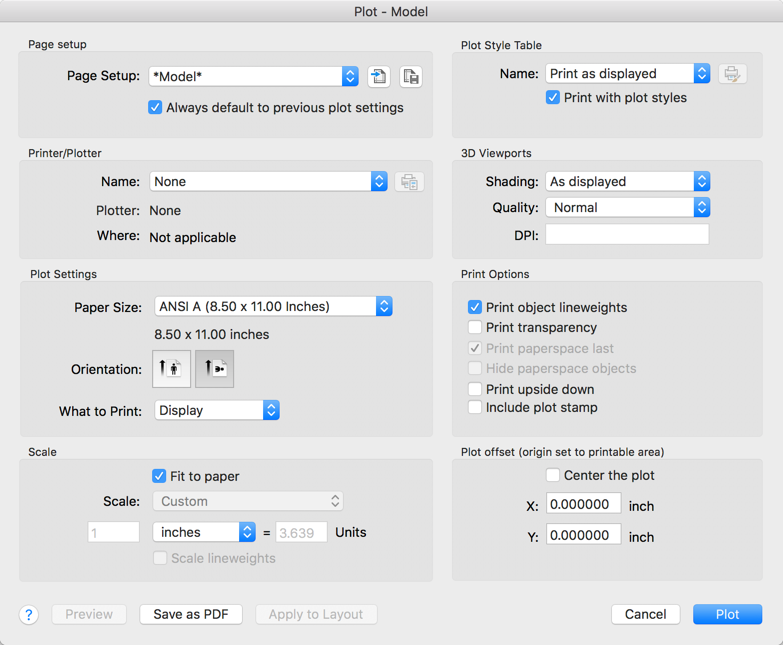Select portrait orientation

(172, 369)
